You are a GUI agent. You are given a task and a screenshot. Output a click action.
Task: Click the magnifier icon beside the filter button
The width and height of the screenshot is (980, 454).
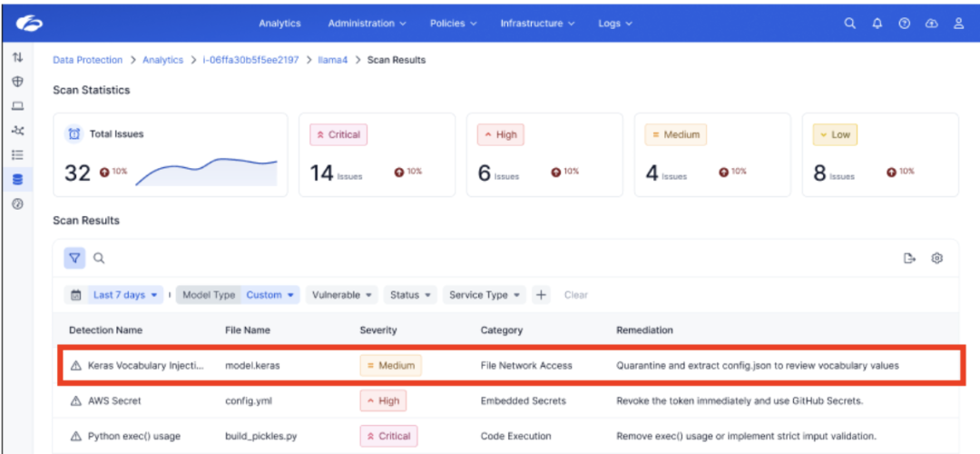[x=98, y=259]
